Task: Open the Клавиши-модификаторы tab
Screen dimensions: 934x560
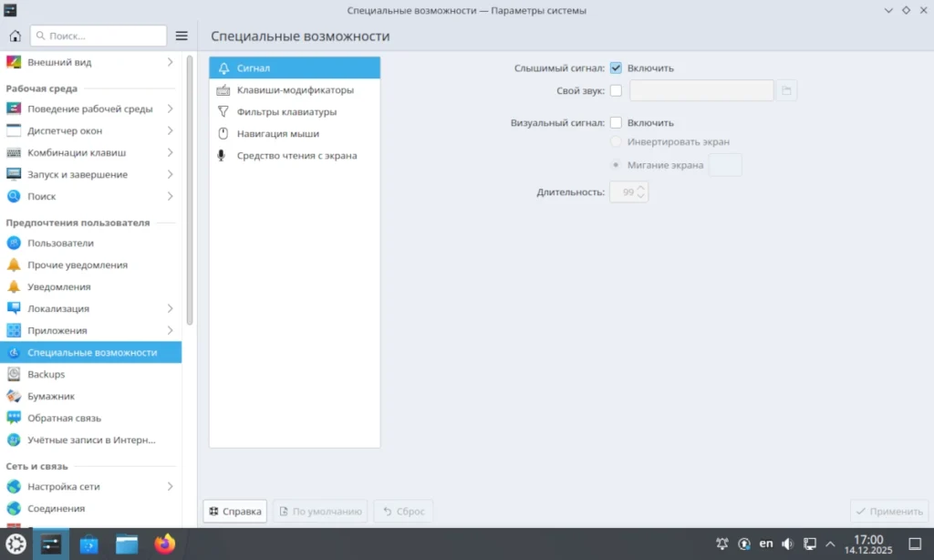Action: (x=295, y=90)
